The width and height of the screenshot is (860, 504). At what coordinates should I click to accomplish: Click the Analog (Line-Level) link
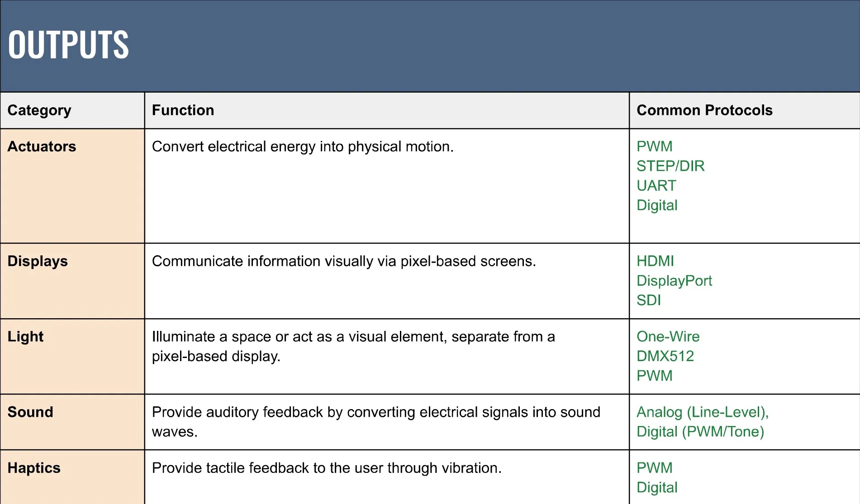702,412
